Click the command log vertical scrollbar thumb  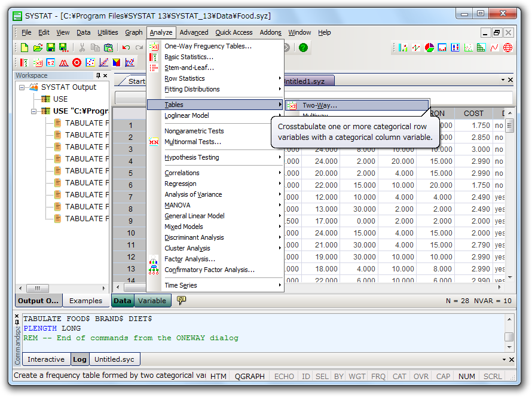(x=509, y=337)
